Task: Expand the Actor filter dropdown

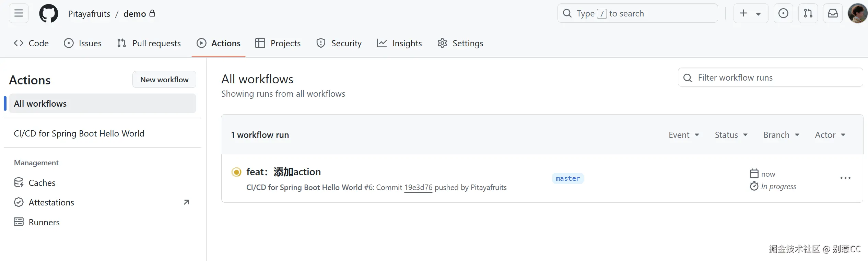Action: 830,135
